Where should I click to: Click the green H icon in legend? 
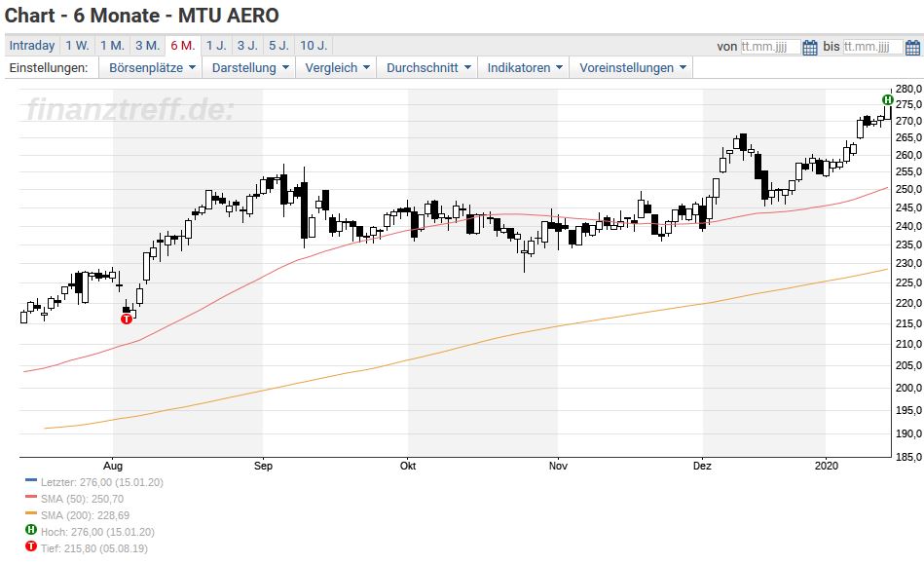point(31,530)
